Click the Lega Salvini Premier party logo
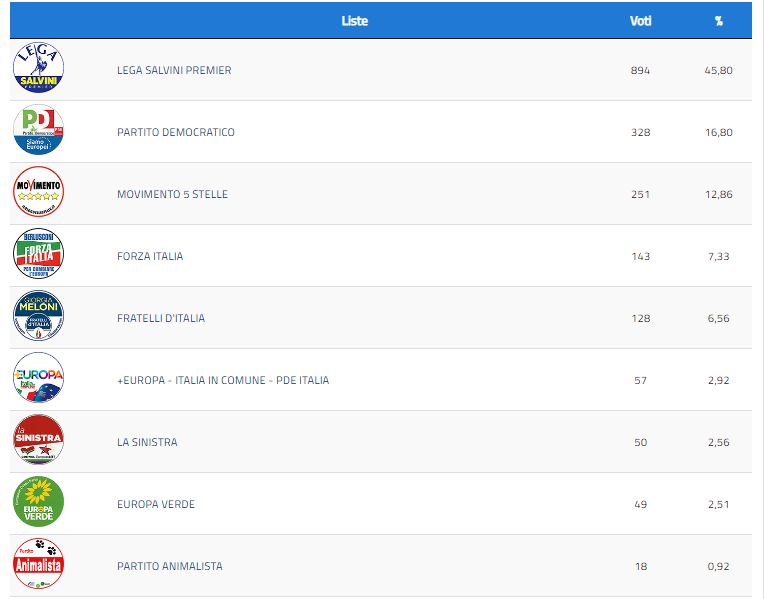Image resolution: width=764 pixels, height=599 pixels. (x=38, y=70)
